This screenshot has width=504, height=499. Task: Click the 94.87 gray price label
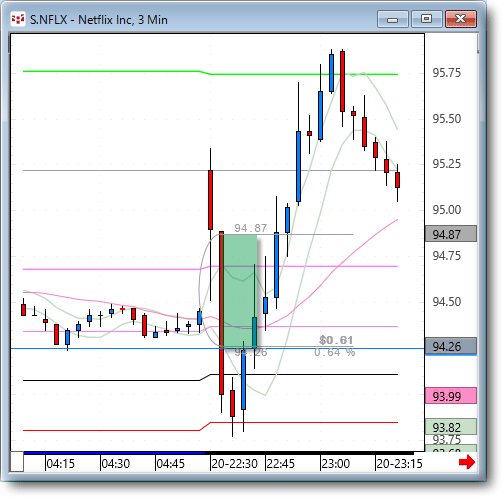[x=451, y=234]
